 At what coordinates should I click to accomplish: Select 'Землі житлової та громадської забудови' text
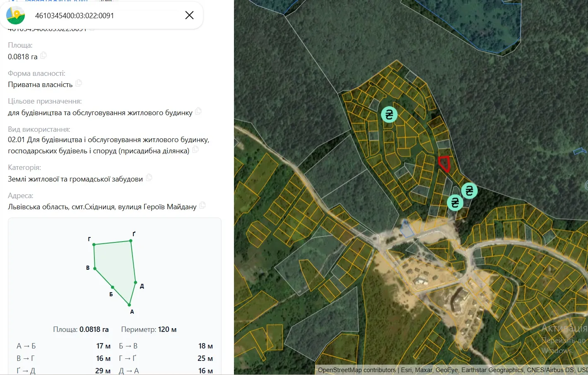pos(75,179)
